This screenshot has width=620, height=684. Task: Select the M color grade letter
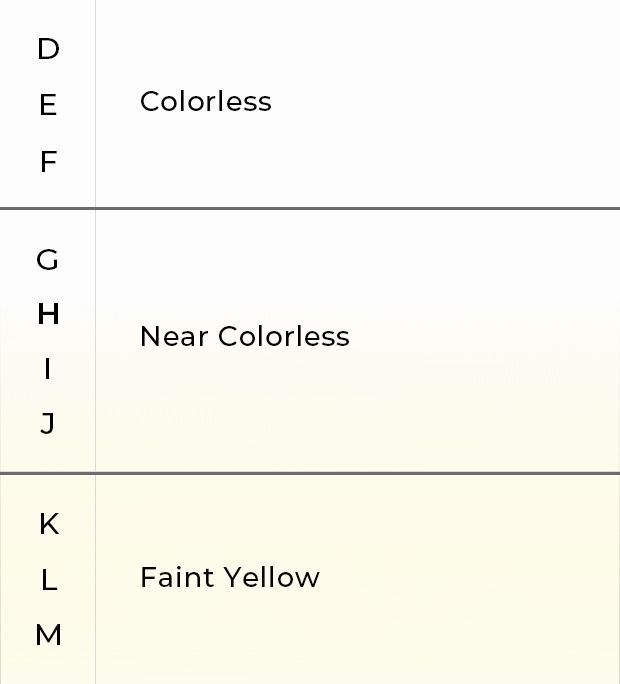[48, 635]
